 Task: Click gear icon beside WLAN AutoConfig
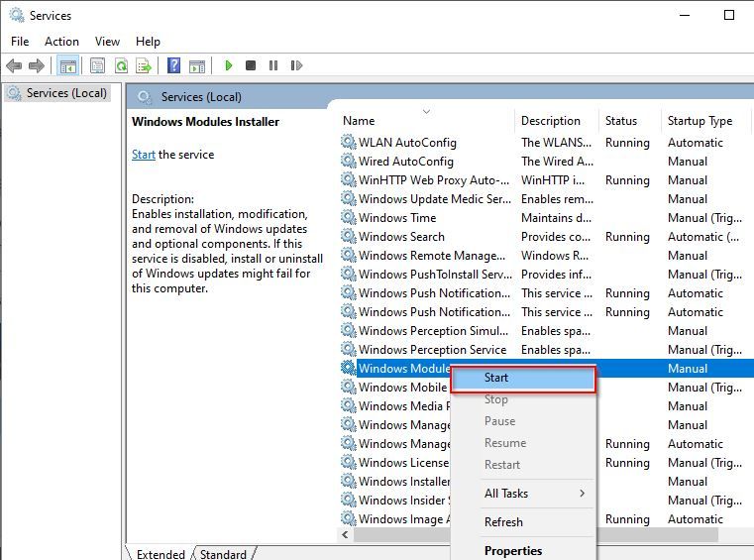pos(348,142)
